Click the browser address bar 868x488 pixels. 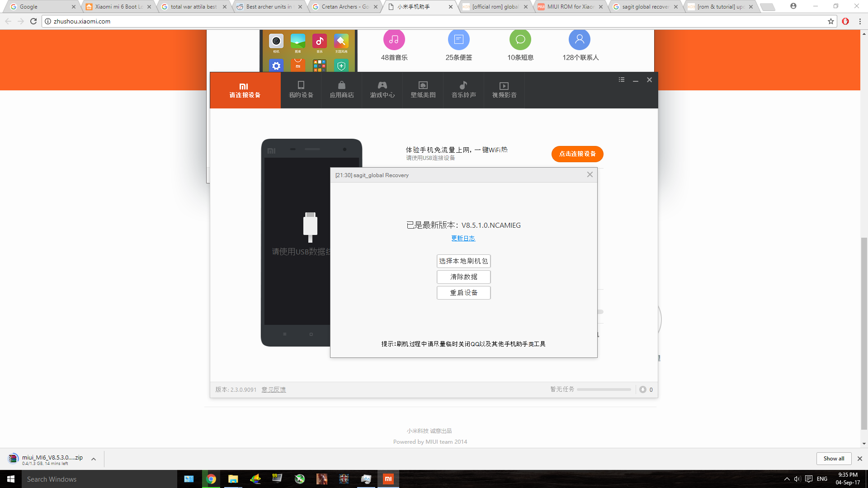434,21
